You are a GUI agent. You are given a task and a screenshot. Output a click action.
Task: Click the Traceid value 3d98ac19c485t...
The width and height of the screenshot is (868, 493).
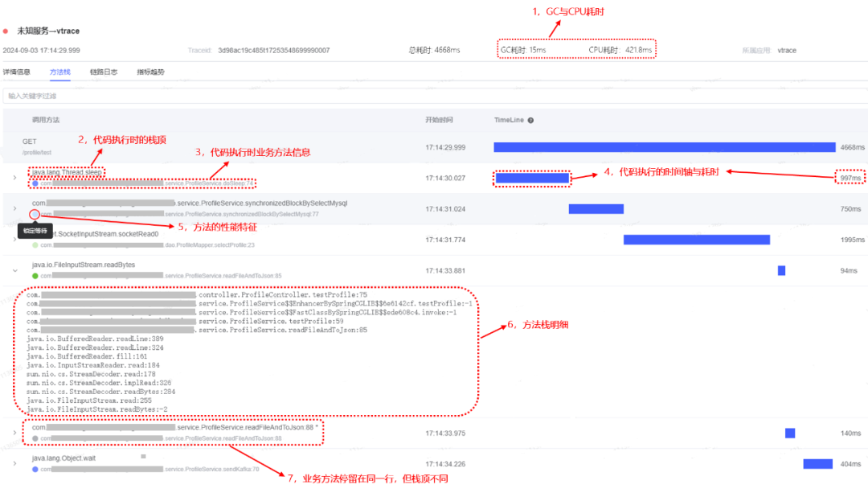(x=273, y=50)
